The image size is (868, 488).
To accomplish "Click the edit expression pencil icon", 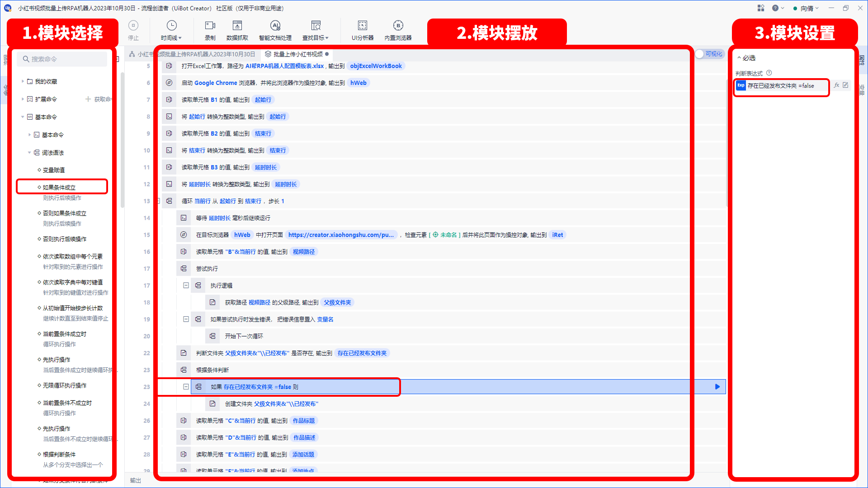I will pyautogui.click(x=845, y=85).
